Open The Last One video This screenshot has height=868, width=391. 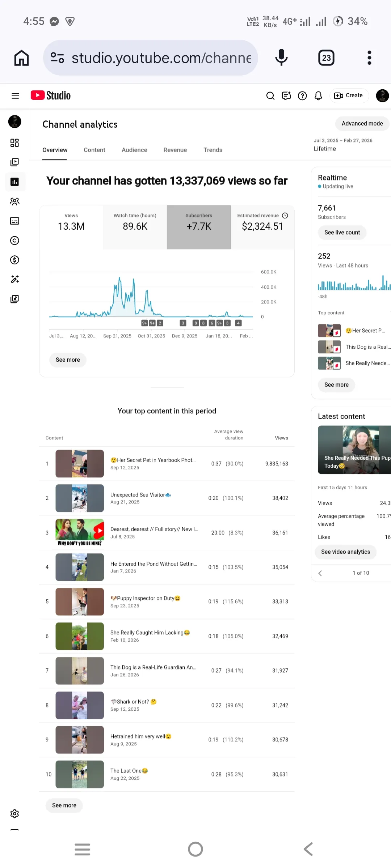(x=167, y=774)
